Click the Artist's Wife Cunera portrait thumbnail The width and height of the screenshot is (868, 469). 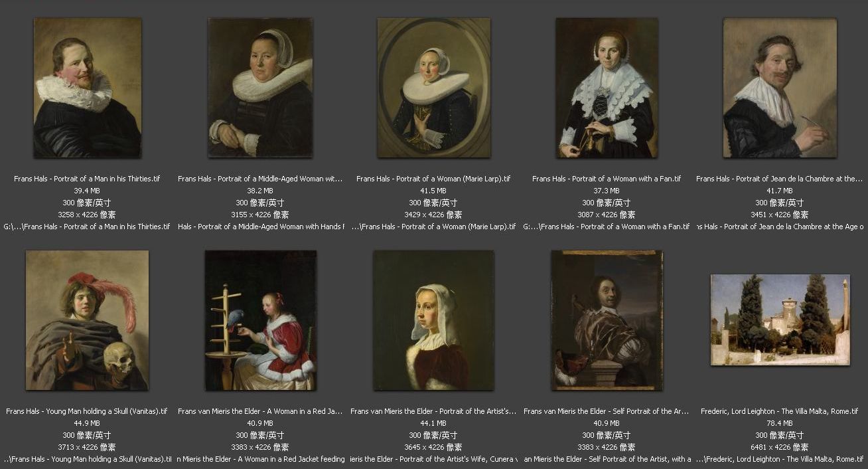(433, 320)
